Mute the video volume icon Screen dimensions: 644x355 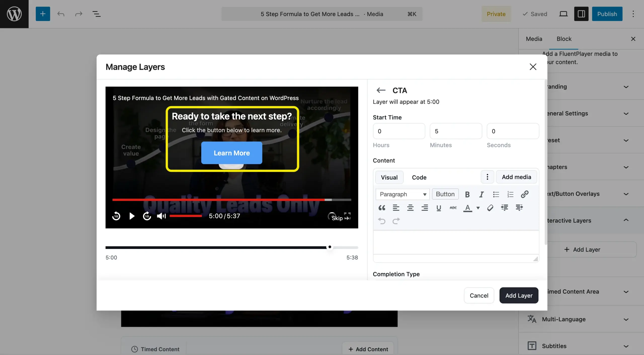click(x=161, y=216)
